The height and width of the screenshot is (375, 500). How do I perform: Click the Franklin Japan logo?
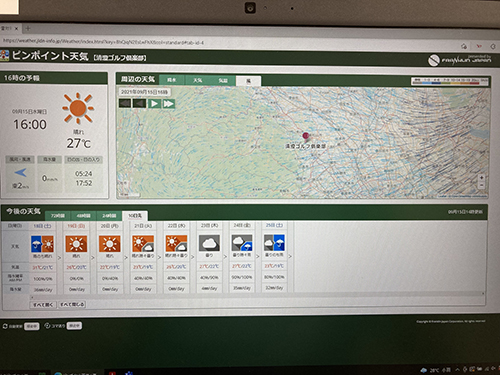459,60
